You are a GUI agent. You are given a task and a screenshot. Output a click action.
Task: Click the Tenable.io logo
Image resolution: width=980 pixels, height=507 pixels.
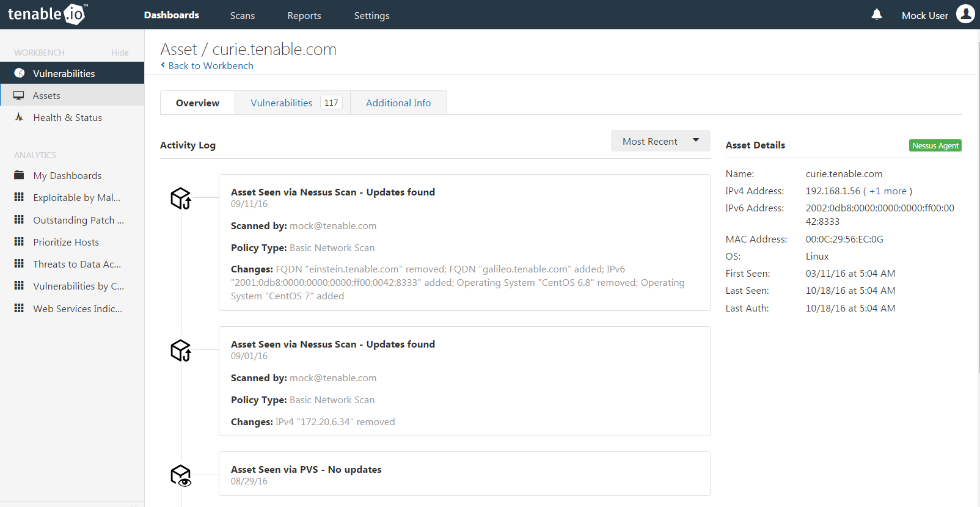(47, 14)
